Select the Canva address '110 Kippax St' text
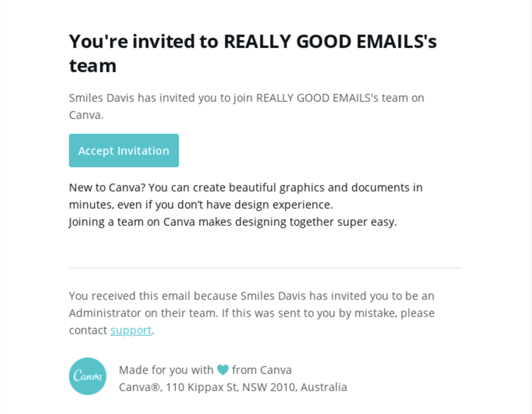 pyautogui.click(x=201, y=386)
